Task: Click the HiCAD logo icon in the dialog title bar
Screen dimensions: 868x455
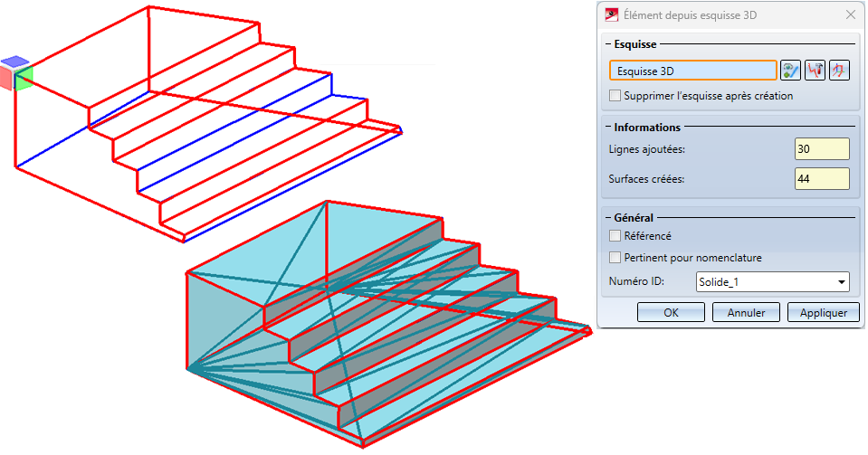Action: coord(612,15)
